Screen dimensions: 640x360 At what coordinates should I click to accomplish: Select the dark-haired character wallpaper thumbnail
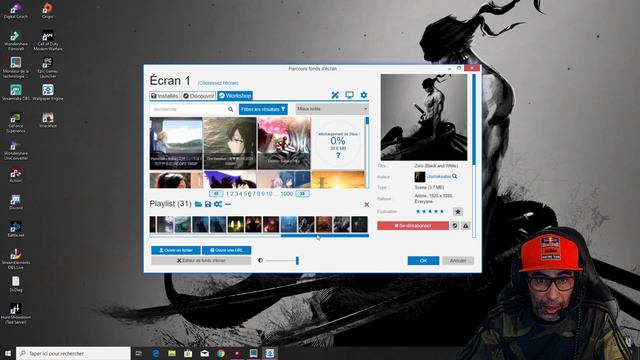pos(230,143)
